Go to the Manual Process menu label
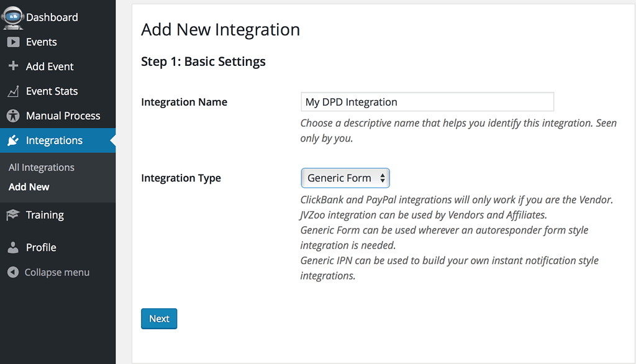The height and width of the screenshot is (364, 636). point(63,116)
